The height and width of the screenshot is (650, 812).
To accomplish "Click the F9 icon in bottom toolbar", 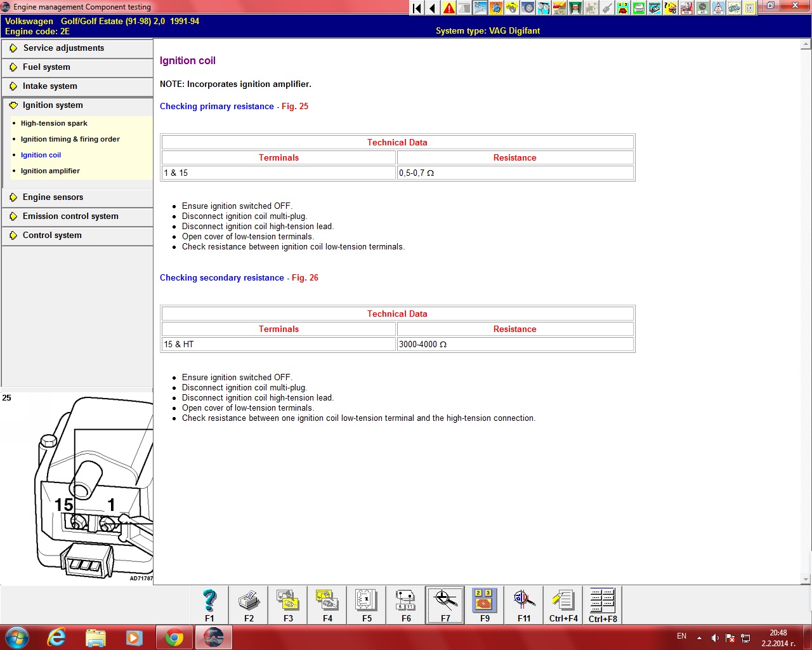I will (485, 604).
